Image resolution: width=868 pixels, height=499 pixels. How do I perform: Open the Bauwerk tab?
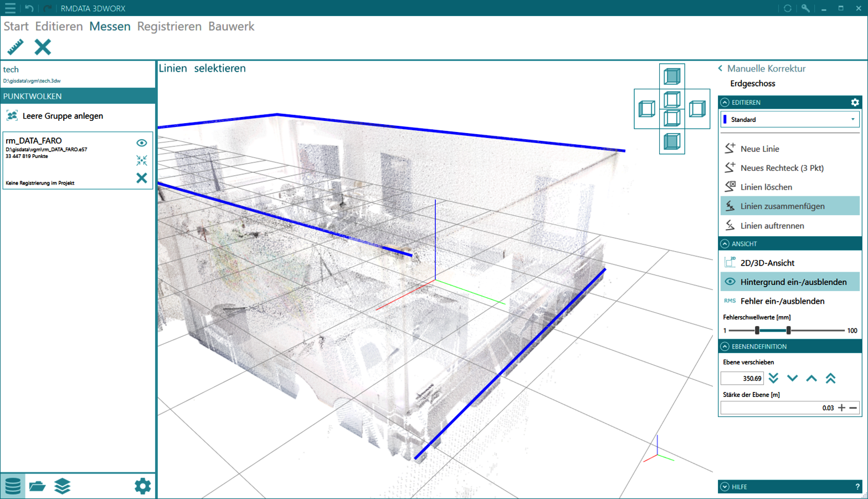pos(231,26)
